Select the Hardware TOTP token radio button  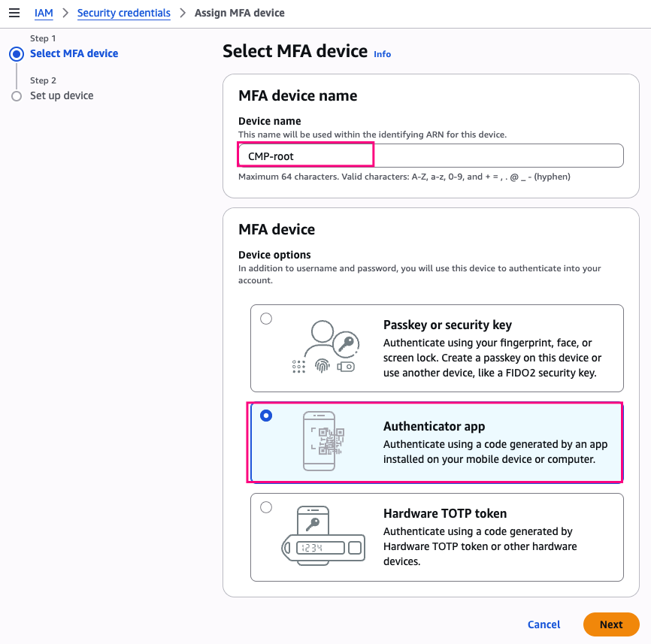266,507
